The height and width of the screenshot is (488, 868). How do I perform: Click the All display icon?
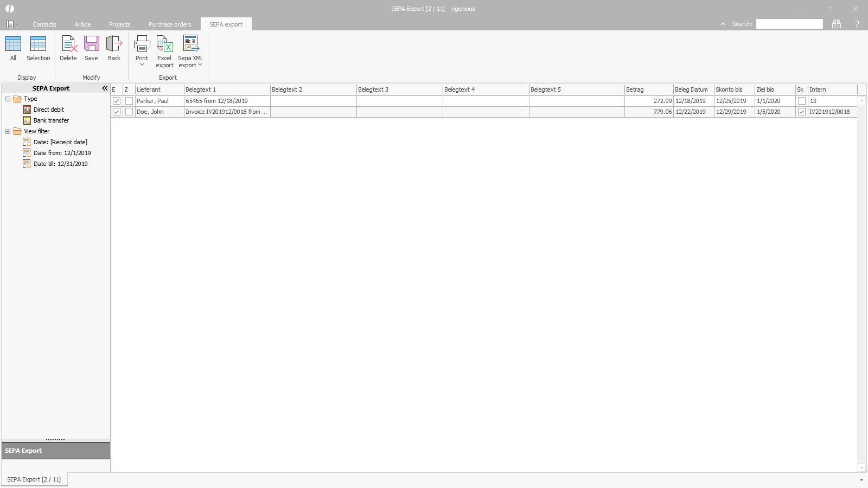(13, 44)
